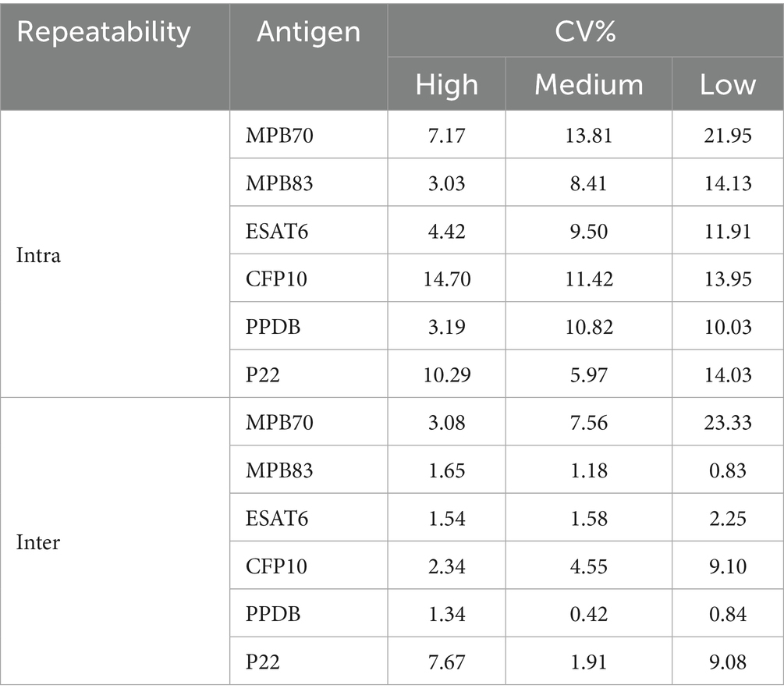Click the 10.29 High value for P22
The image size is (784, 699).
[x=446, y=375]
